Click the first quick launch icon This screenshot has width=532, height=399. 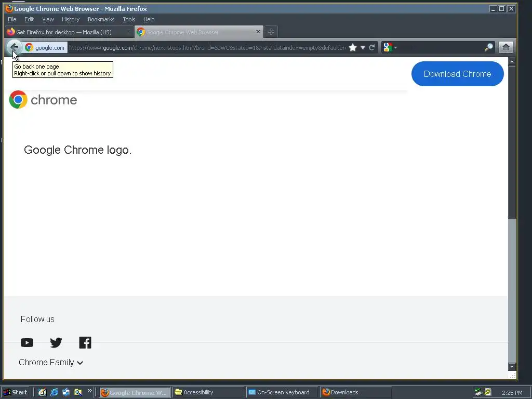(x=42, y=392)
